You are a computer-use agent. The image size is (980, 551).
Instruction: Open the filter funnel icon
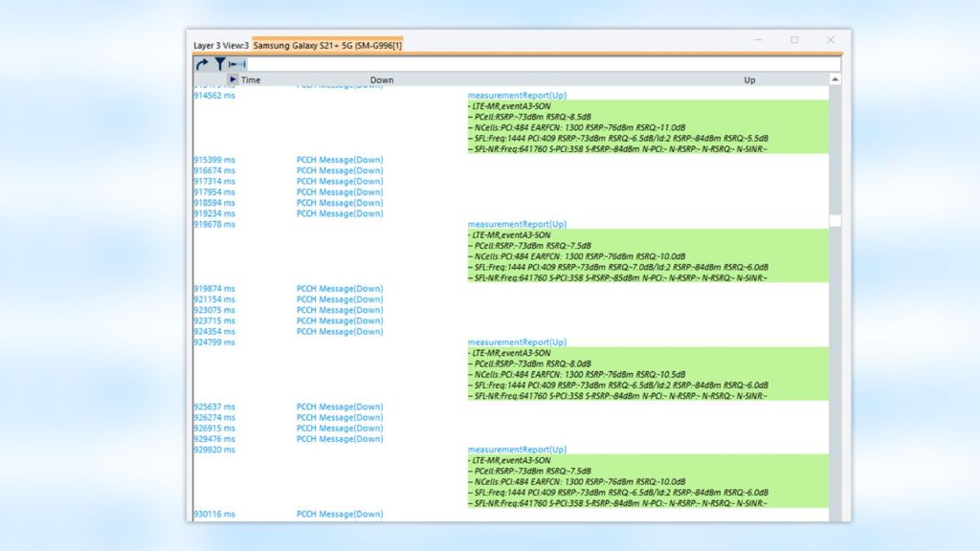(218, 64)
